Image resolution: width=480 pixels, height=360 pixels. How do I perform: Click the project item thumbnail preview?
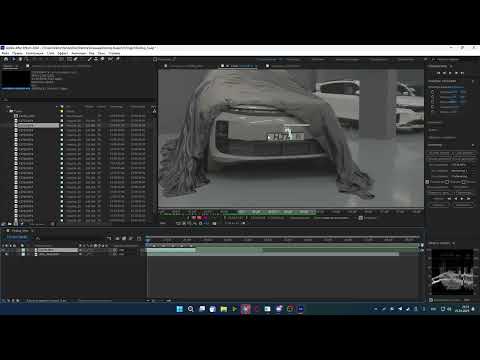16,79
